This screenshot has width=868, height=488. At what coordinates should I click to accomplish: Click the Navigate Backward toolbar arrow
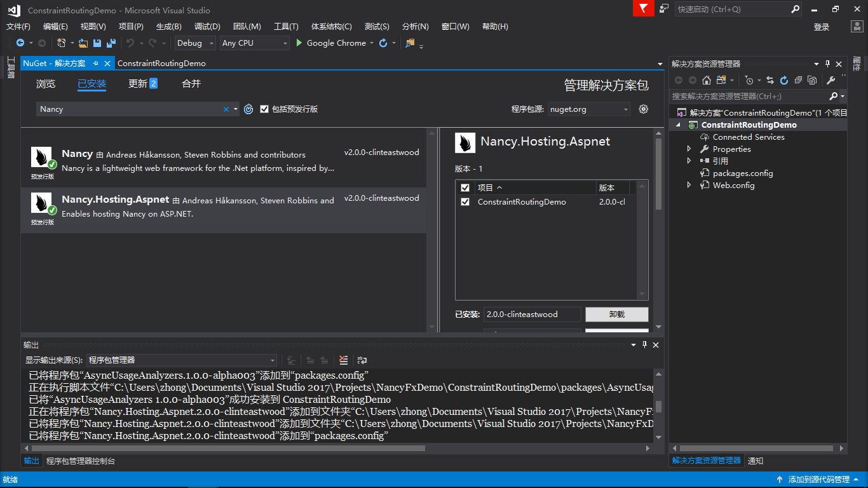point(20,43)
